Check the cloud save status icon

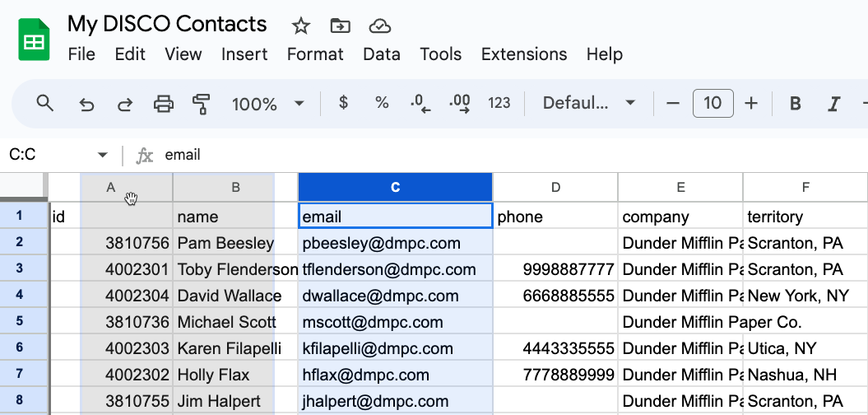click(x=379, y=26)
